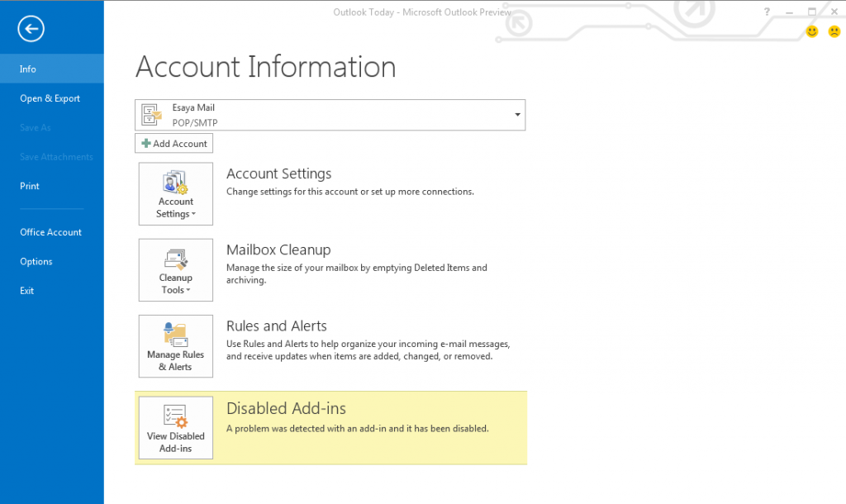This screenshot has height=504, width=846.
Task: Click Manage Rules & Alerts button
Action: click(176, 346)
